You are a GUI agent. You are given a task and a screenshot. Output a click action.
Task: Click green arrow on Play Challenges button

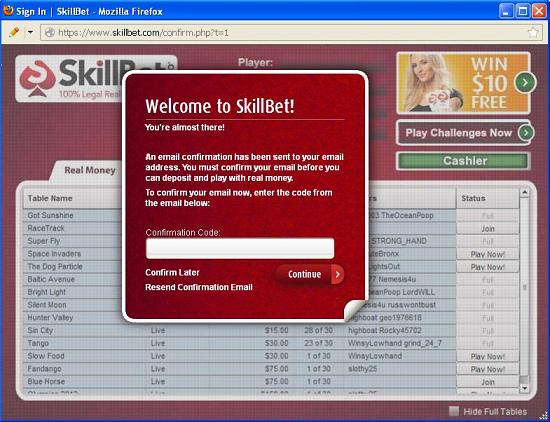coord(525,133)
